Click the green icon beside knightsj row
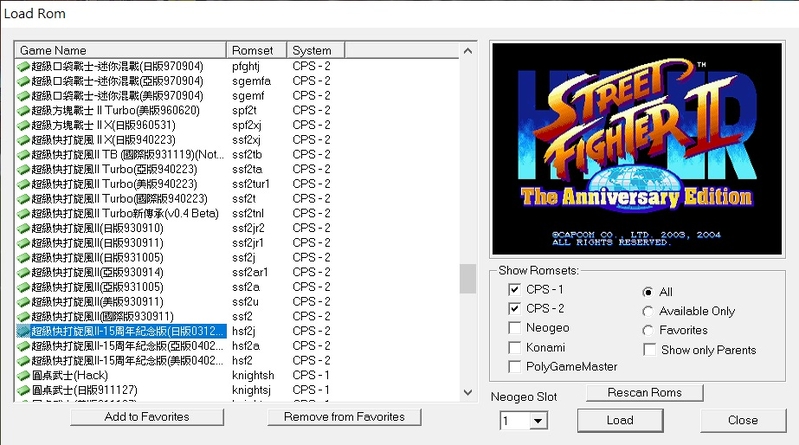The height and width of the screenshot is (445, 799). (23, 390)
